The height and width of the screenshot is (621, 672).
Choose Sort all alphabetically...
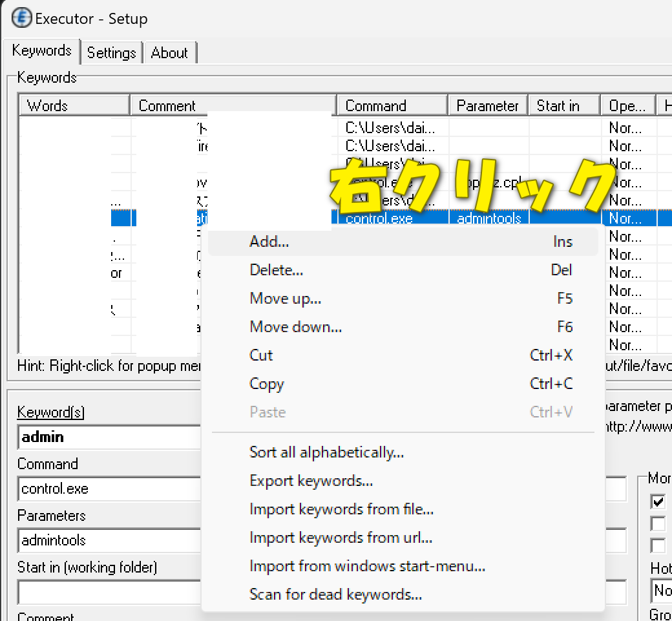[403, 452]
